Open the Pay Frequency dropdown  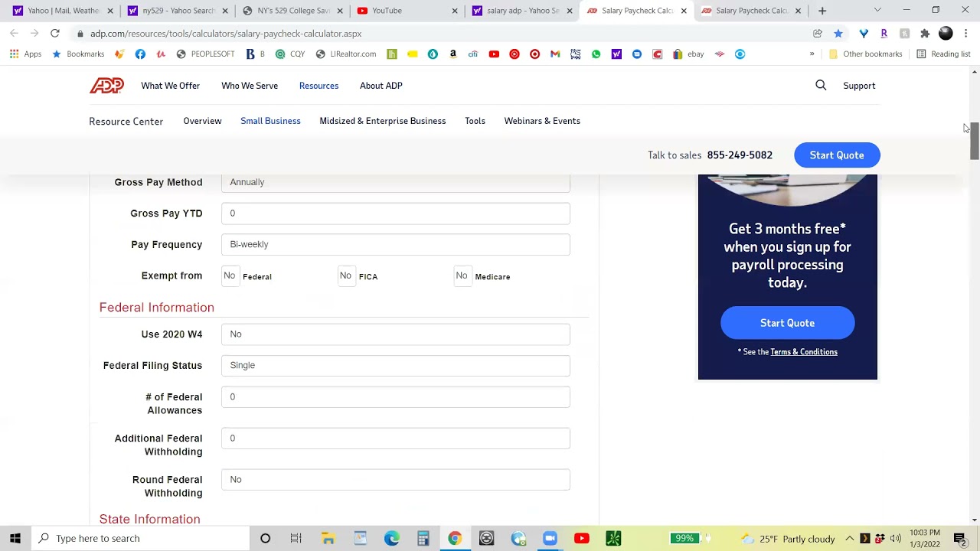396,244
